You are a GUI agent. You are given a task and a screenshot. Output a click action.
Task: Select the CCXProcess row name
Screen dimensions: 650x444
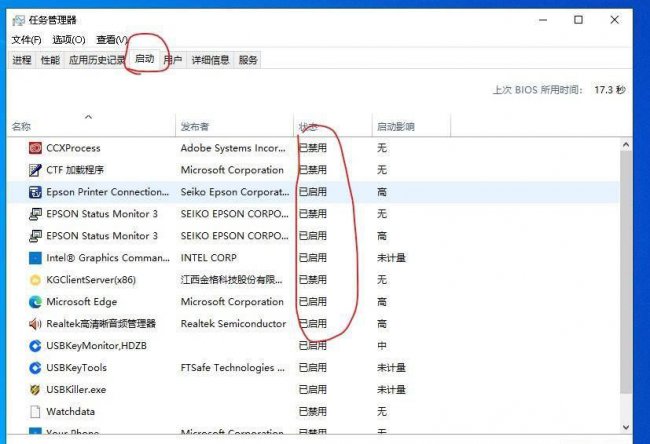(x=73, y=148)
